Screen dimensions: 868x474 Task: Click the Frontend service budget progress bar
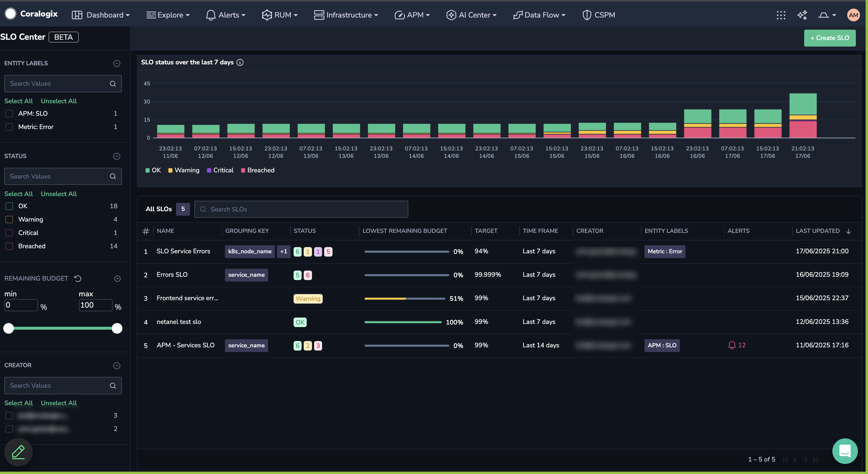click(x=405, y=299)
